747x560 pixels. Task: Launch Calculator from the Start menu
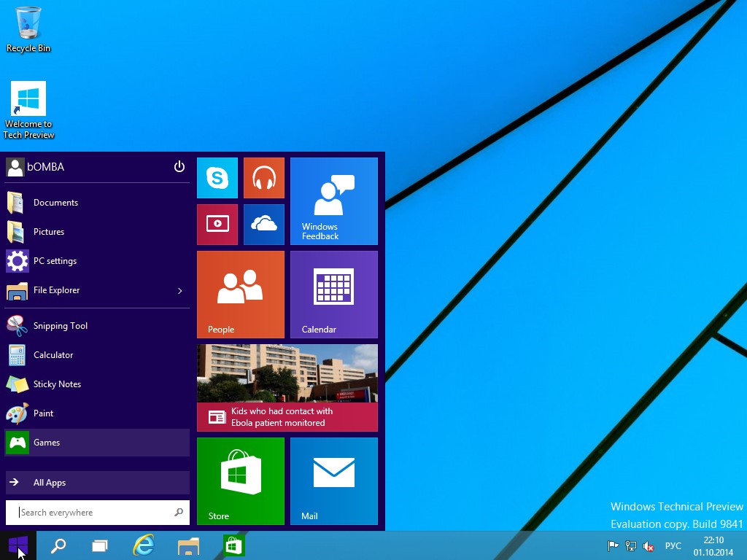[x=97, y=355]
